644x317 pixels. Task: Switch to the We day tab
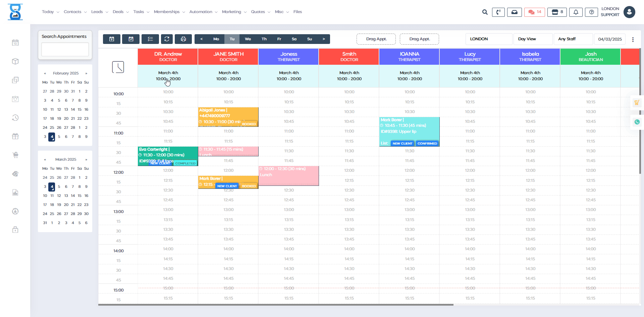tap(248, 39)
